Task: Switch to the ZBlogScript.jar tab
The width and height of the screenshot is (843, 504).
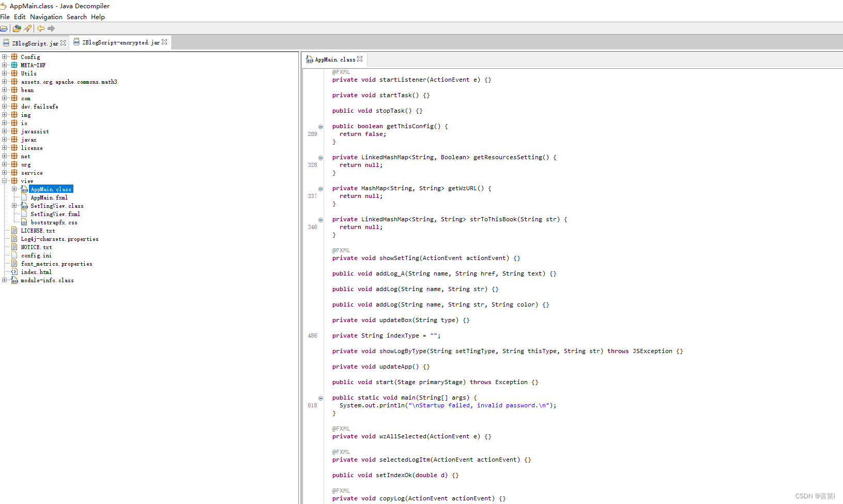Action: (35, 43)
